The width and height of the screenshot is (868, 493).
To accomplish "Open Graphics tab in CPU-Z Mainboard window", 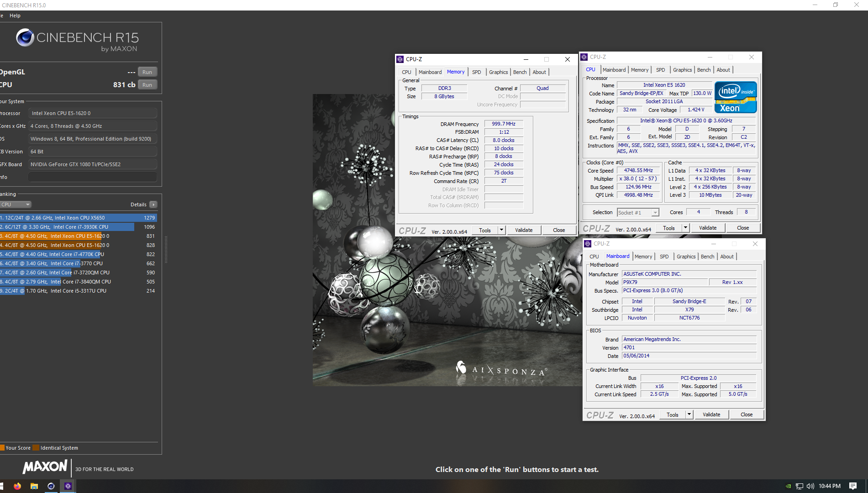I will click(686, 257).
